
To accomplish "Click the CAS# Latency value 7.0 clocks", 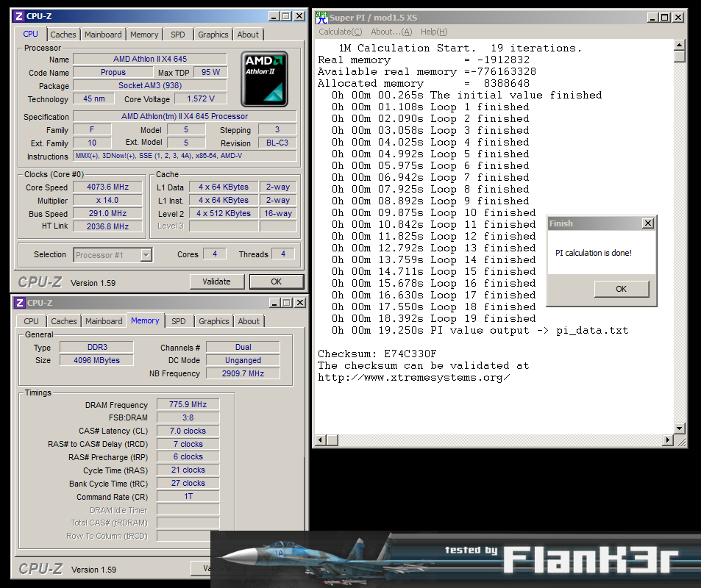I will (188, 431).
